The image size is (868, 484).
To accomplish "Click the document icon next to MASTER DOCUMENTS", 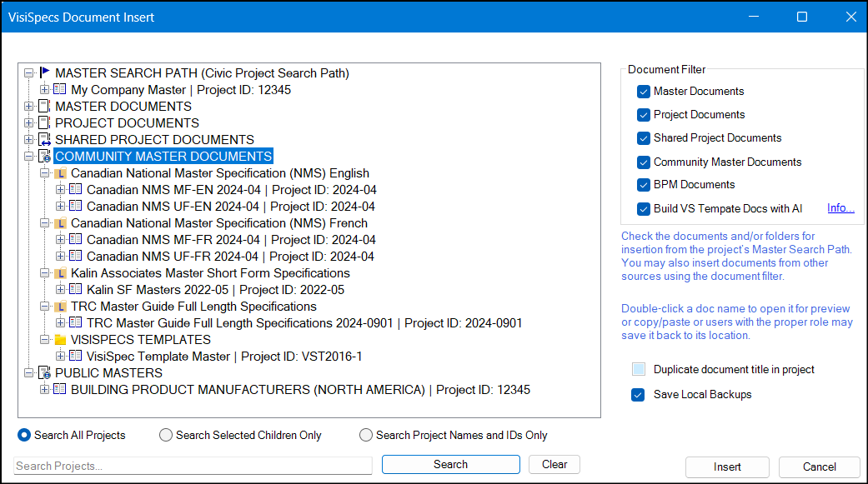I will pyautogui.click(x=44, y=107).
